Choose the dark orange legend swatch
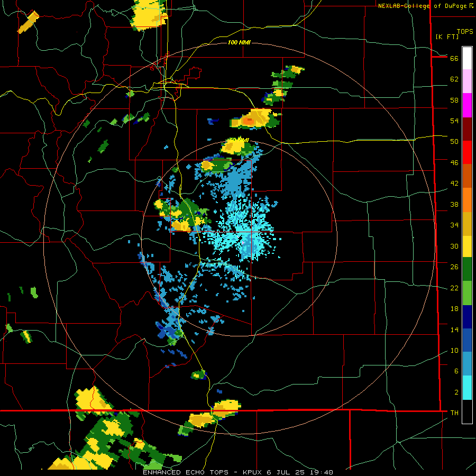 pyautogui.click(x=467, y=176)
